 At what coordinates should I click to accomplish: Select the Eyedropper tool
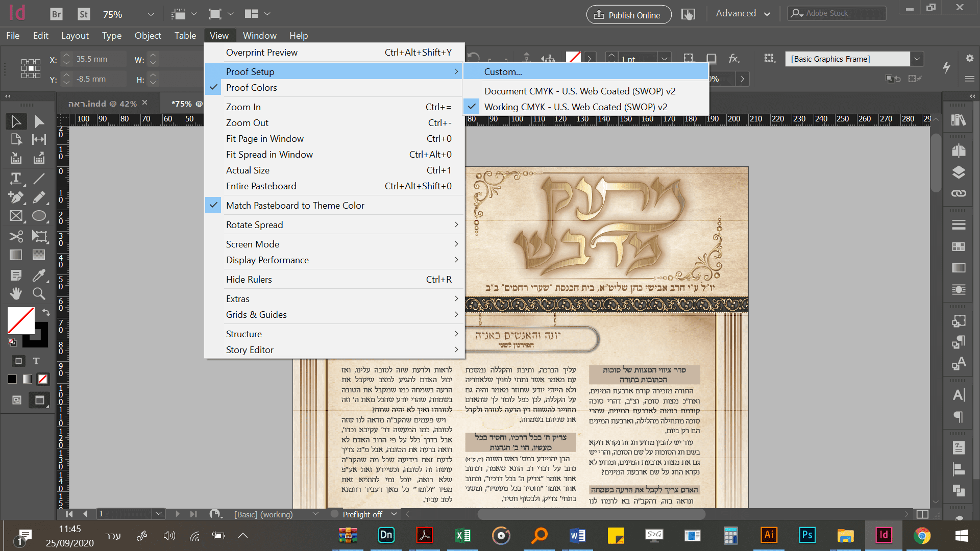tap(39, 275)
